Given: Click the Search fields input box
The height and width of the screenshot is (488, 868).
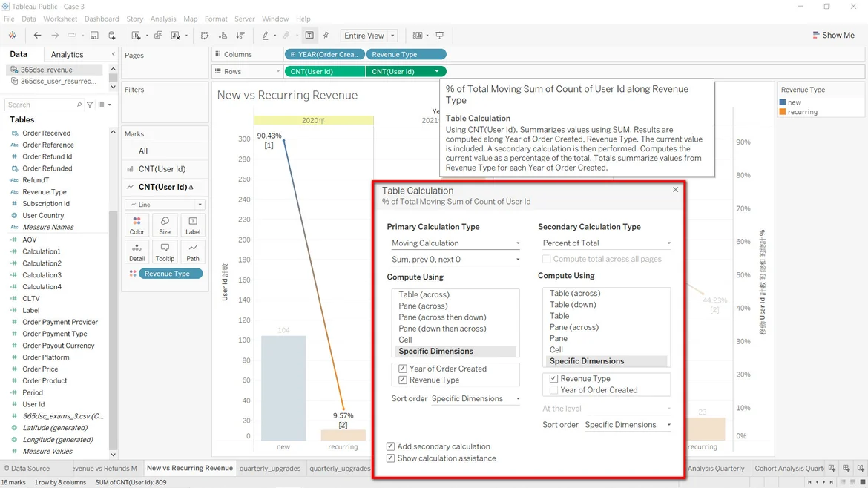Looking at the screenshot, I should click(42, 105).
